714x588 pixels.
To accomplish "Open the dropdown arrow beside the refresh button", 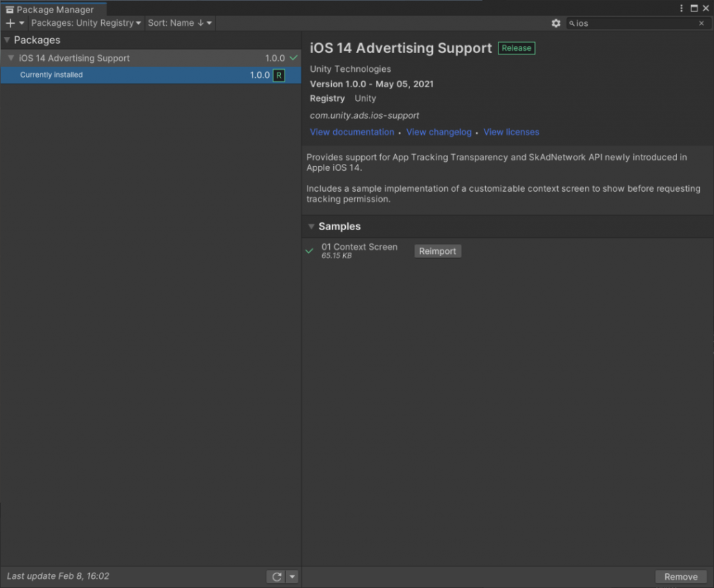I will pyautogui.click(x=292, y=577).
